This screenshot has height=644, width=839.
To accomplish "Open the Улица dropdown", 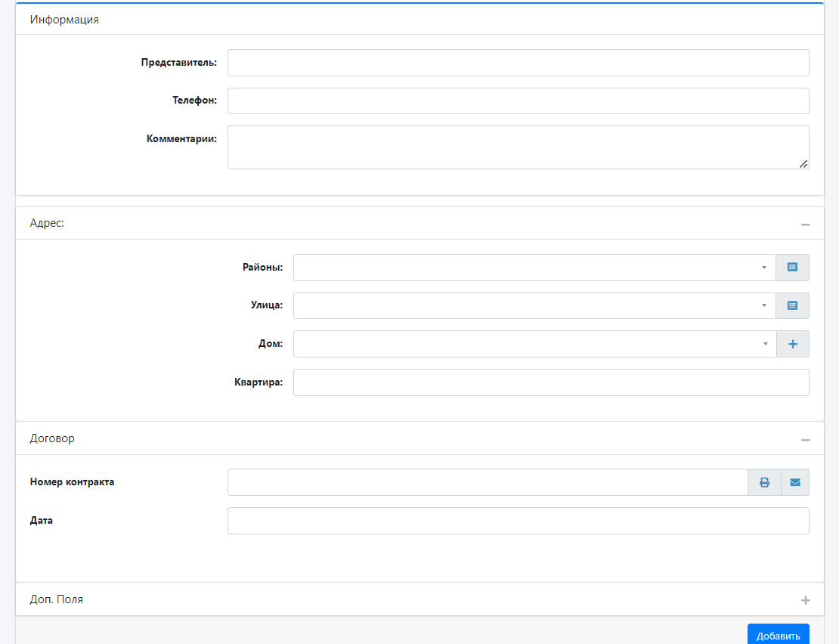I will coord(534,306).
